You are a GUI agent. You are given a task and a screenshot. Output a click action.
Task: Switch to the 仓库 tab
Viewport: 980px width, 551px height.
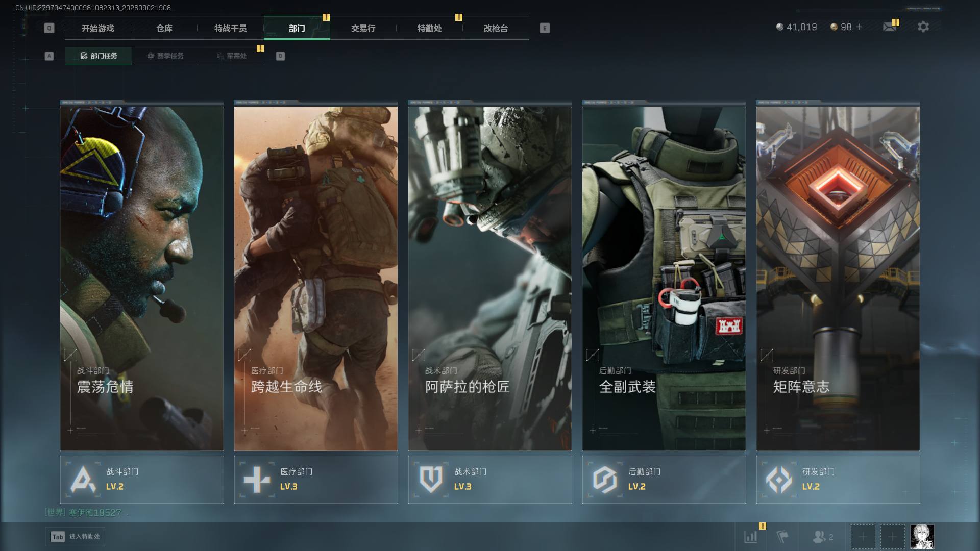(164, 29)
